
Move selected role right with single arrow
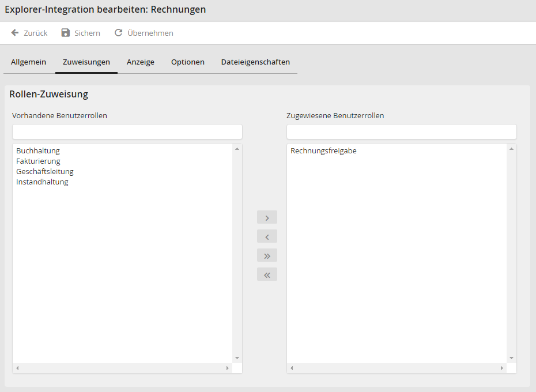pos(267,217)
